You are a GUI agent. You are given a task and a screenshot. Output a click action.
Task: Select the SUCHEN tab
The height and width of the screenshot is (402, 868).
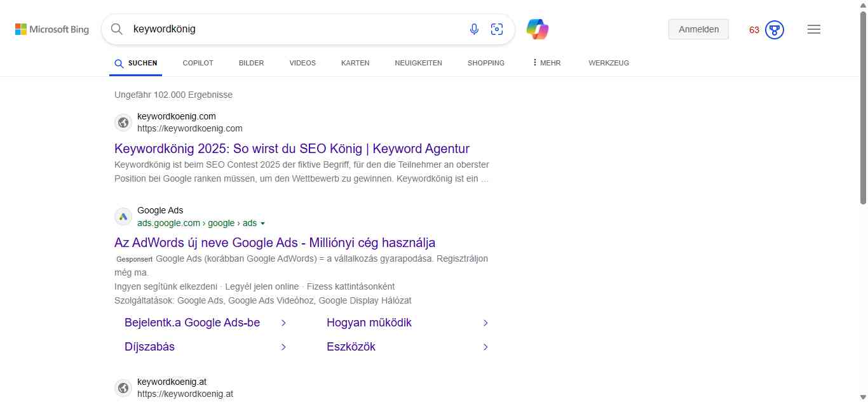click(135, 63)
